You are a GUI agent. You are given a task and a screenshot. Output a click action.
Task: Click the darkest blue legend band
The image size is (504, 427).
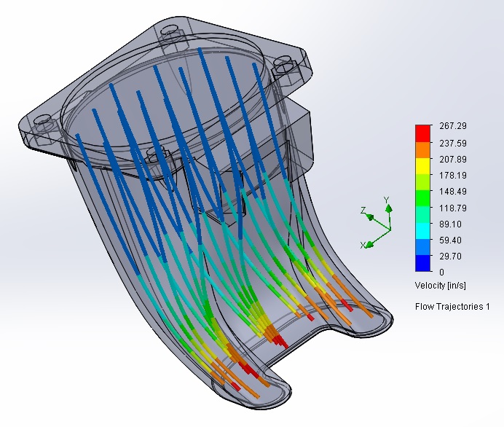[x=422, y=264]
